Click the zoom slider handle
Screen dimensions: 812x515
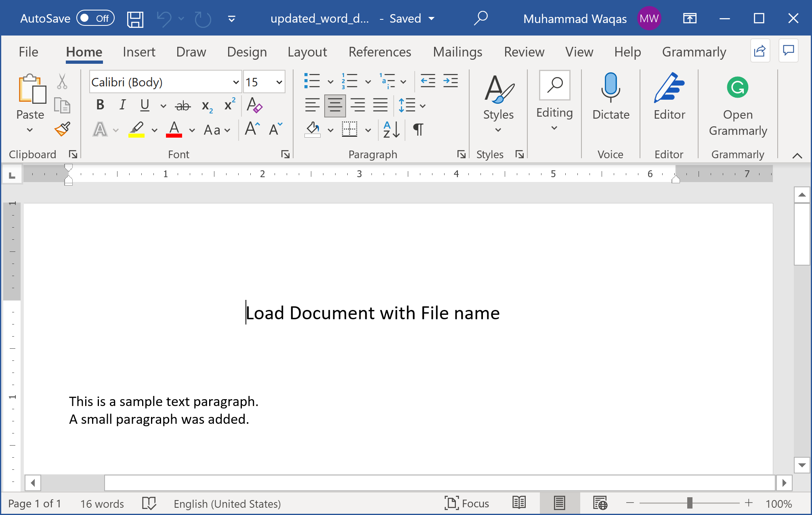(x=690, y=503)
